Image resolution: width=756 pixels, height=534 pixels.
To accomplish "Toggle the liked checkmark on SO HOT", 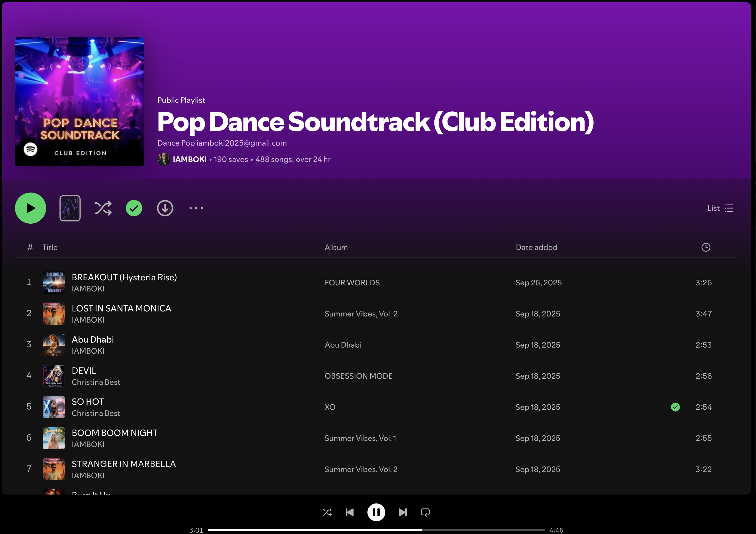I will [x=675, y=407].
